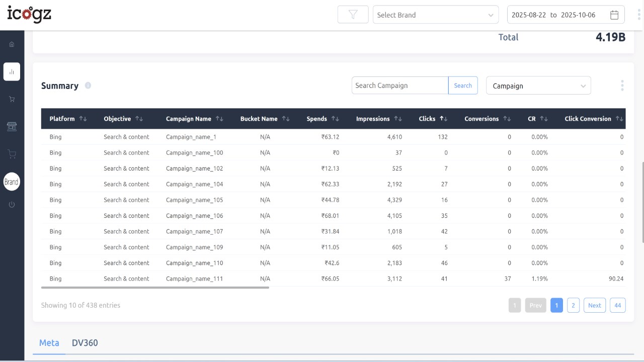Open the funnel filter button

coord(353,15)
